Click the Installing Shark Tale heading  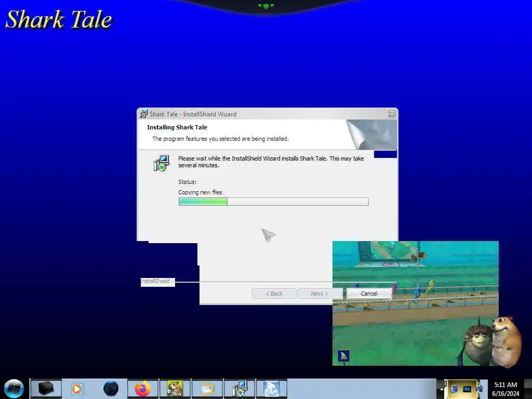click(177, 127)
